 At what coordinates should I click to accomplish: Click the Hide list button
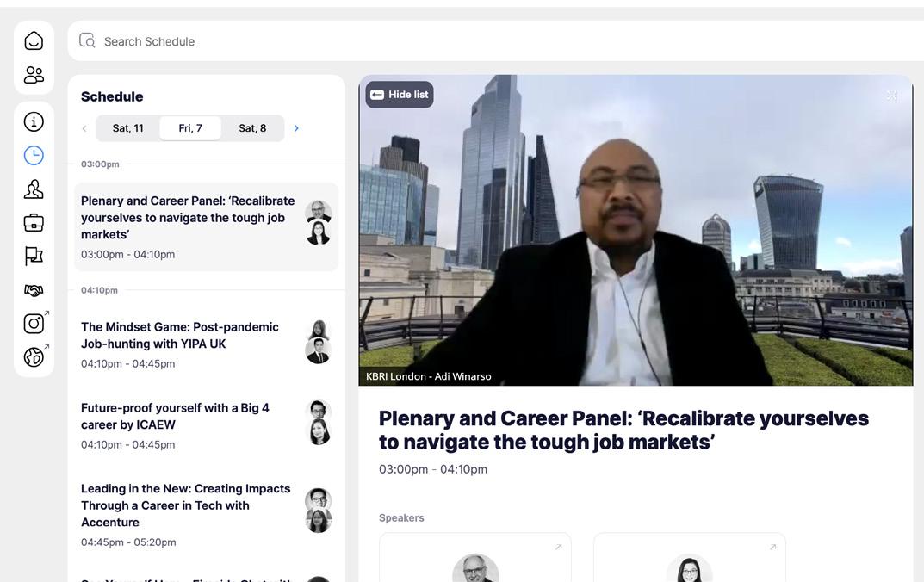tap(400, 94)
